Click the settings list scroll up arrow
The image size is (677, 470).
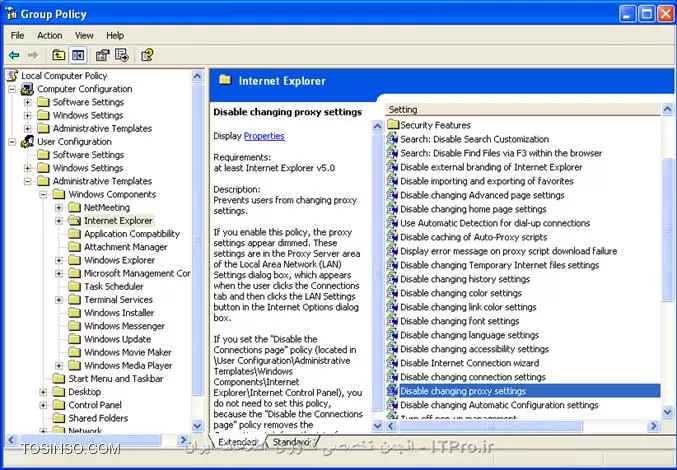[667, 110]
